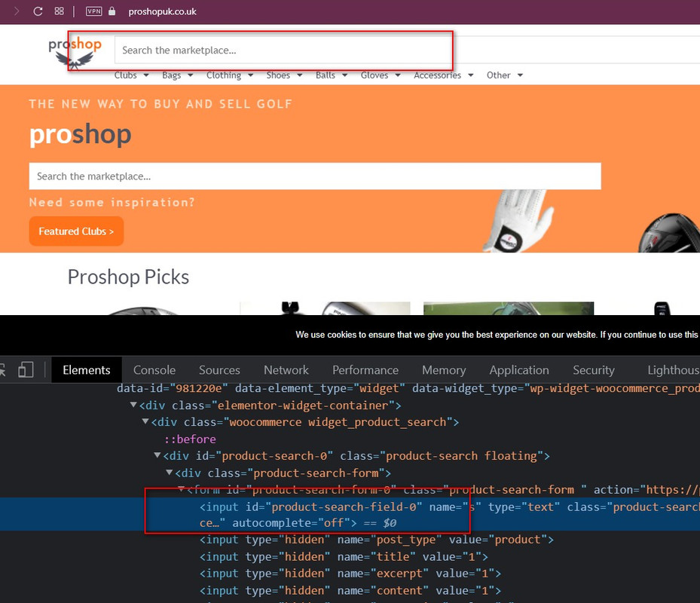The height and width of the screenshot is (603, 700).
Task: Select hidden input named excerpt row
Action: click(350, 574)
